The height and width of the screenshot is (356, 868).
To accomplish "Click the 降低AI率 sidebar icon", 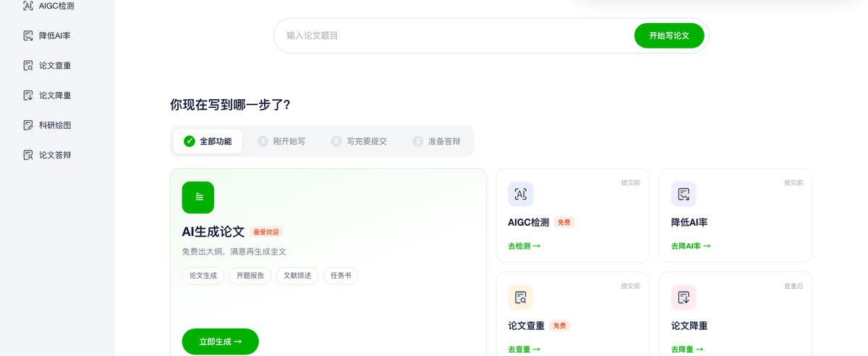I will point(28,35).
